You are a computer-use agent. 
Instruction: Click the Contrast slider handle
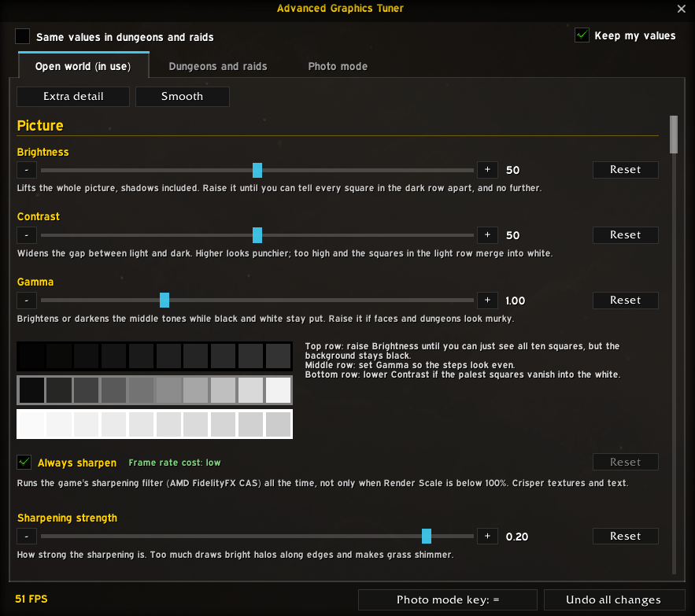pyautogui.click(x=257, y=235)
